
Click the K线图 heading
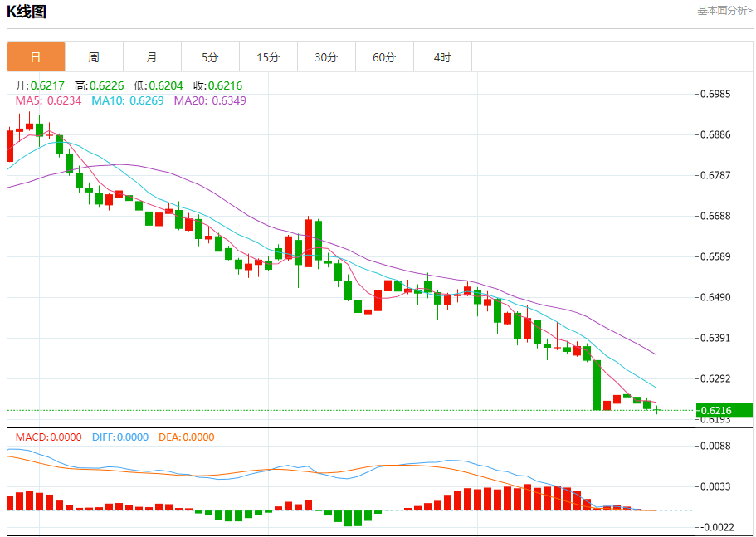(x=27, y=11)
